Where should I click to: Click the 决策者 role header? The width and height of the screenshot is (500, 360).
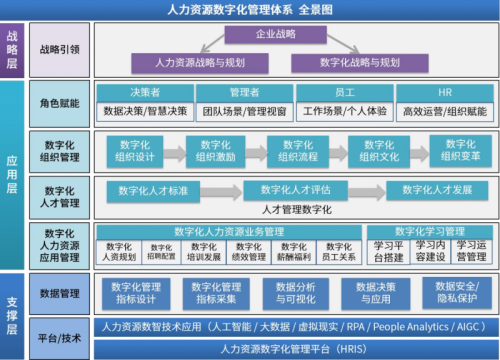(x=145, y=93)
